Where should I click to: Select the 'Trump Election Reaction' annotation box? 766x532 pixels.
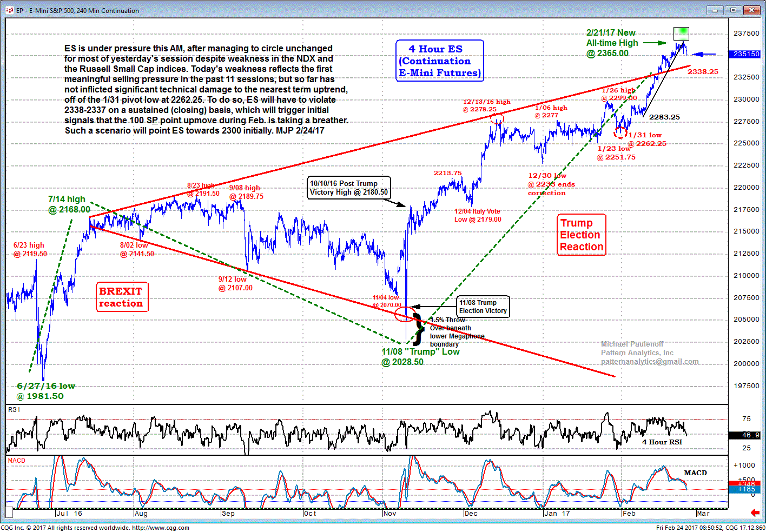click(x=582, y=235)
